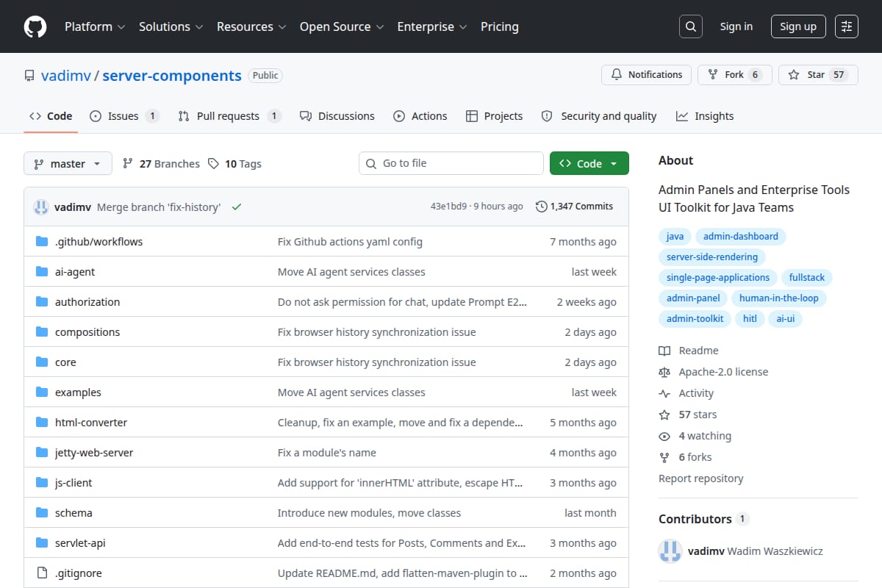882x588 pixels.
Task: Click the core folder icon
Action: pyautogui.click(x=42, y=362)
